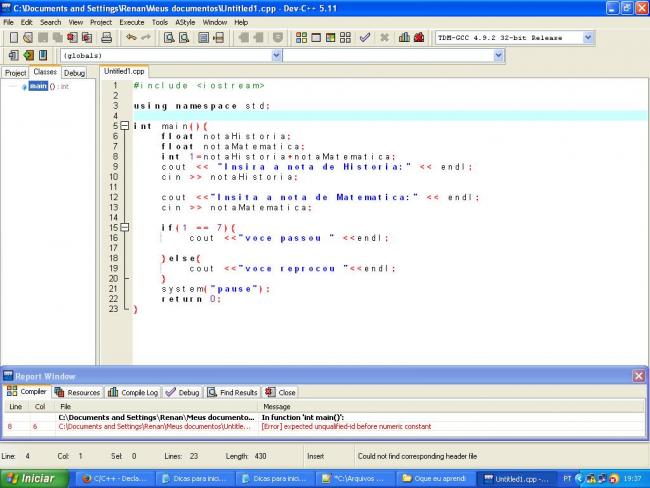650x488 pixels.
Task: Click the File column header
Action: (x=157, y=407)
